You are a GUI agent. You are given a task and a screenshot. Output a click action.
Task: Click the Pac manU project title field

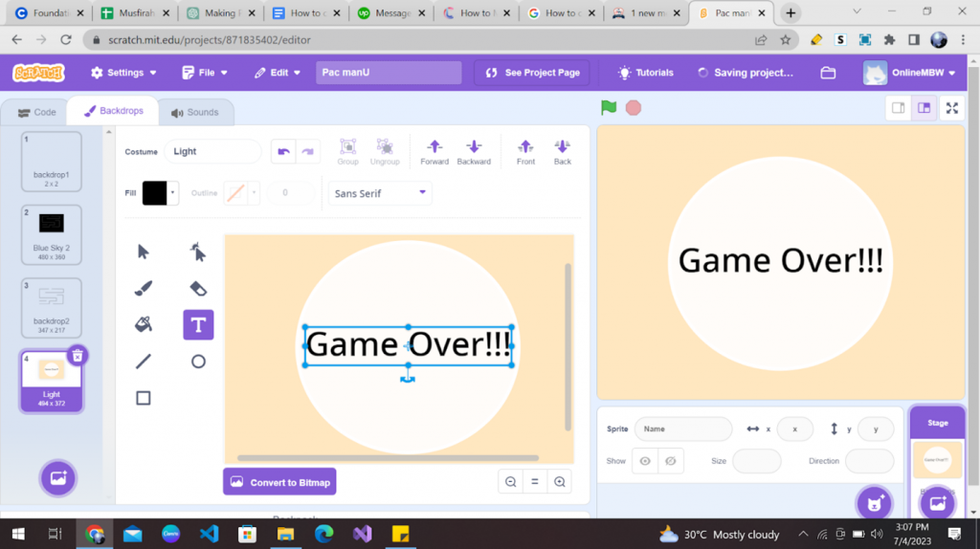click(389, 73)
